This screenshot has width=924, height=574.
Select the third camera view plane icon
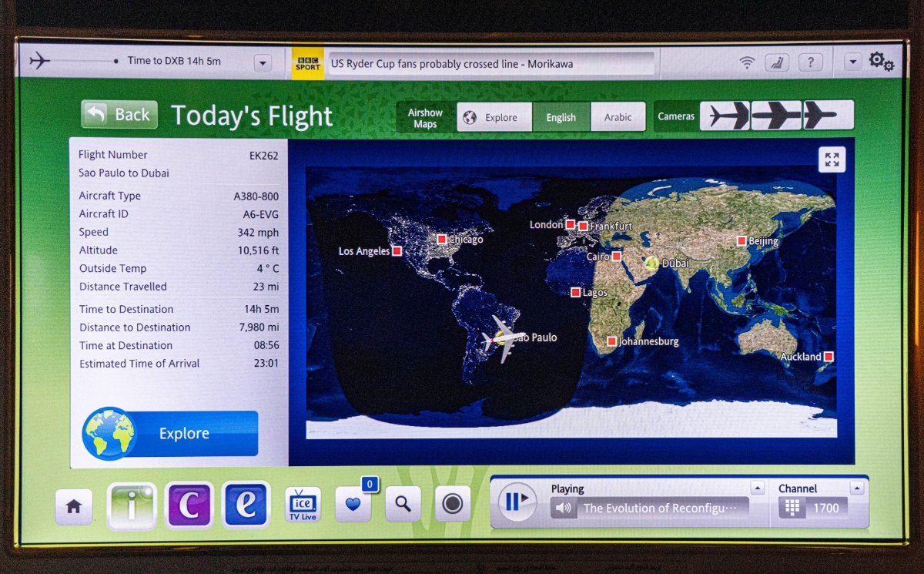(828, 116)
